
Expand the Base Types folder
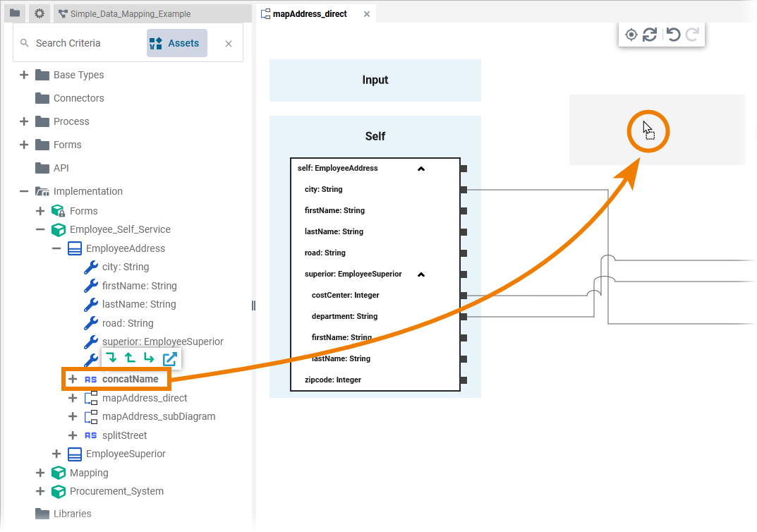click(24, 75)
